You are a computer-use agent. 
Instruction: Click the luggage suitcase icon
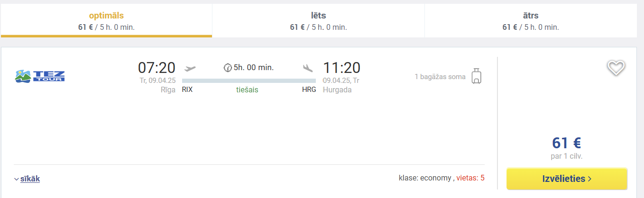(477, 76)
